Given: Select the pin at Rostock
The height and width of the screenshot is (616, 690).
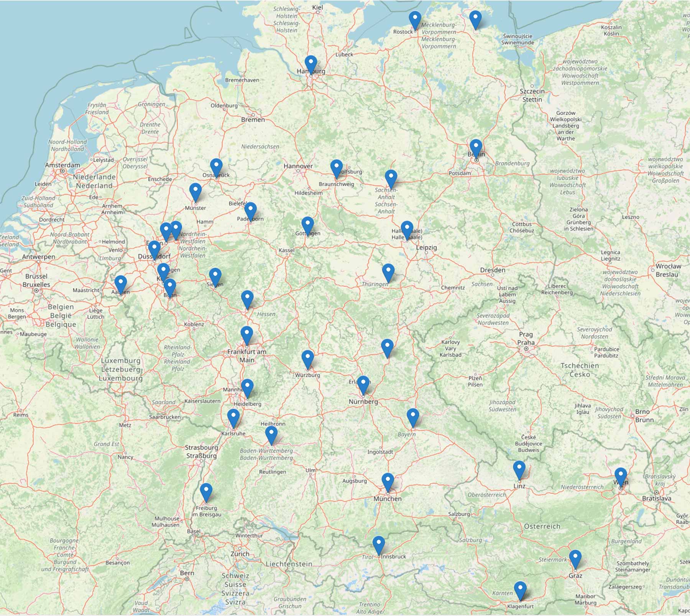Looking at the screenshot, I should (x=415, y=20).
